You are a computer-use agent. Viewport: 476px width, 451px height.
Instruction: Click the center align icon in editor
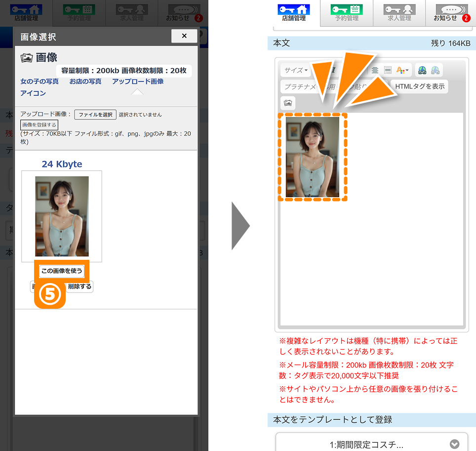(x=375, y=70)
